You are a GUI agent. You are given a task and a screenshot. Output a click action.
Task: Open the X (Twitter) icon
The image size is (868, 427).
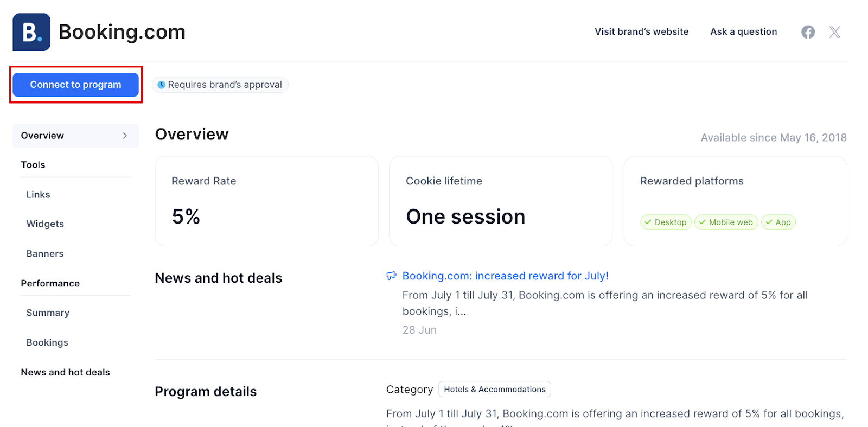pos(835,32)
